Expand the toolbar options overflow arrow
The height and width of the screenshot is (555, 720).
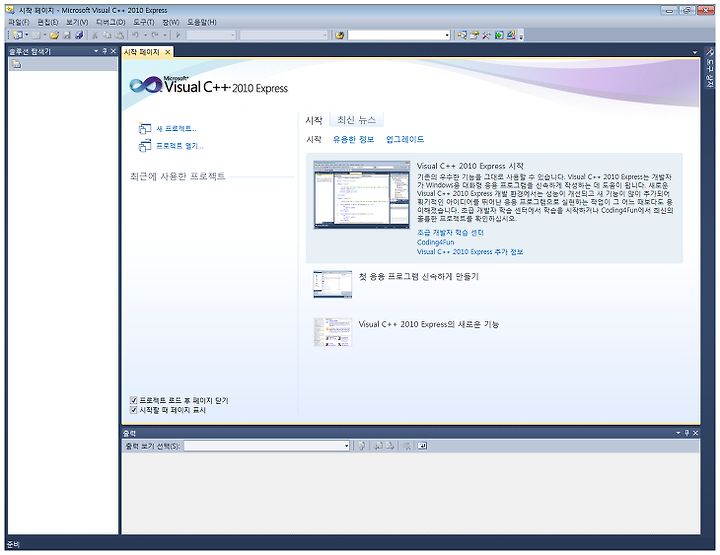[521, 36]
